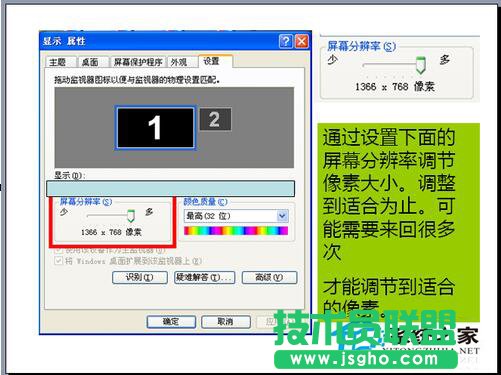Open the 显示(D) display dropdown
Image resolution: width=501 pixels, height=375 pixels.
pos(170,189)
